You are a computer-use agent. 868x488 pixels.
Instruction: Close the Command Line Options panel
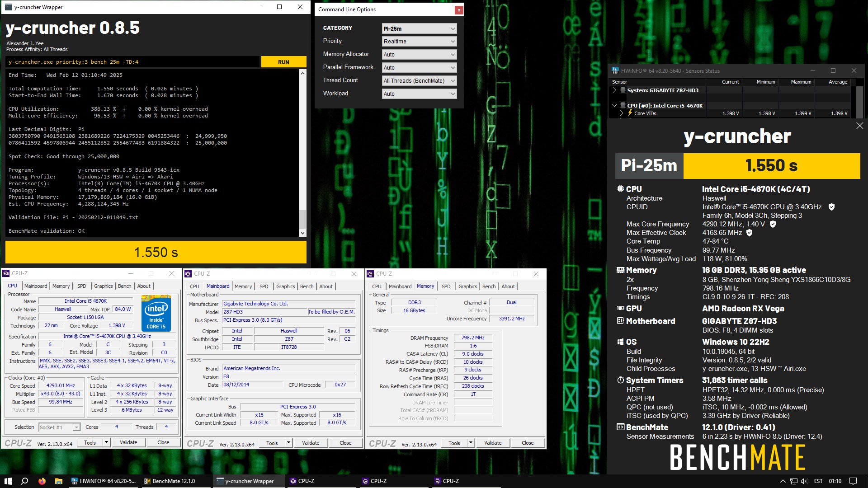(x=458, y=9)
